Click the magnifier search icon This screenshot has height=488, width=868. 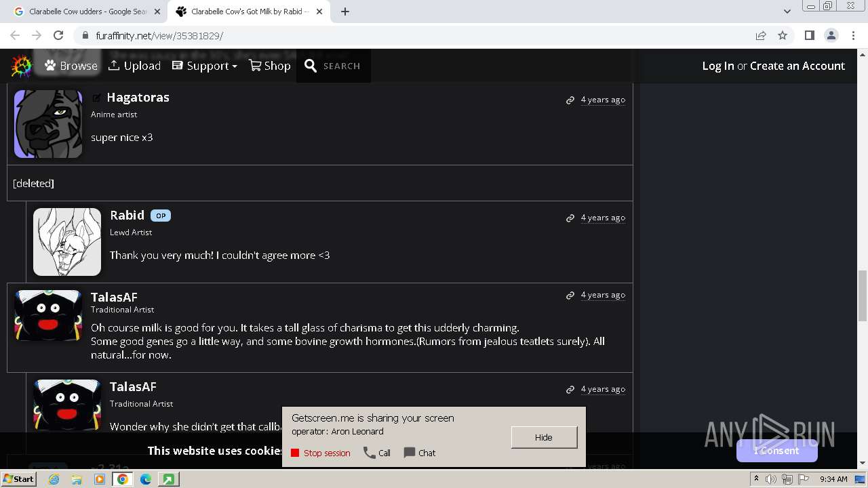coord(311,66)
